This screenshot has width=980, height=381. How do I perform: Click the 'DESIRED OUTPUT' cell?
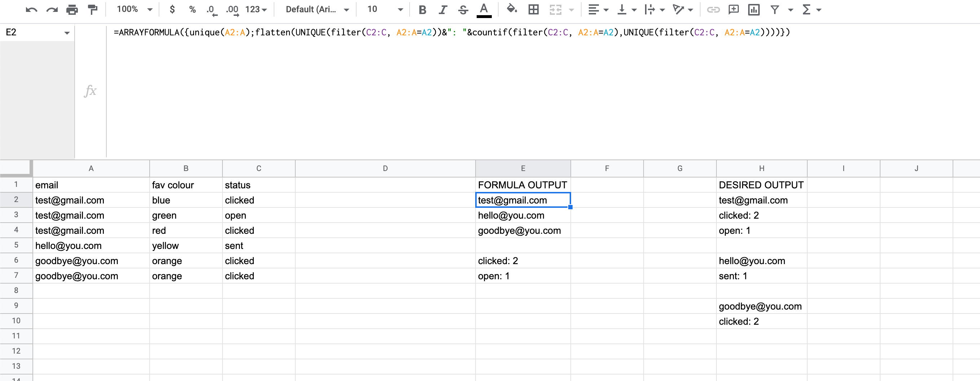(762, 185)
